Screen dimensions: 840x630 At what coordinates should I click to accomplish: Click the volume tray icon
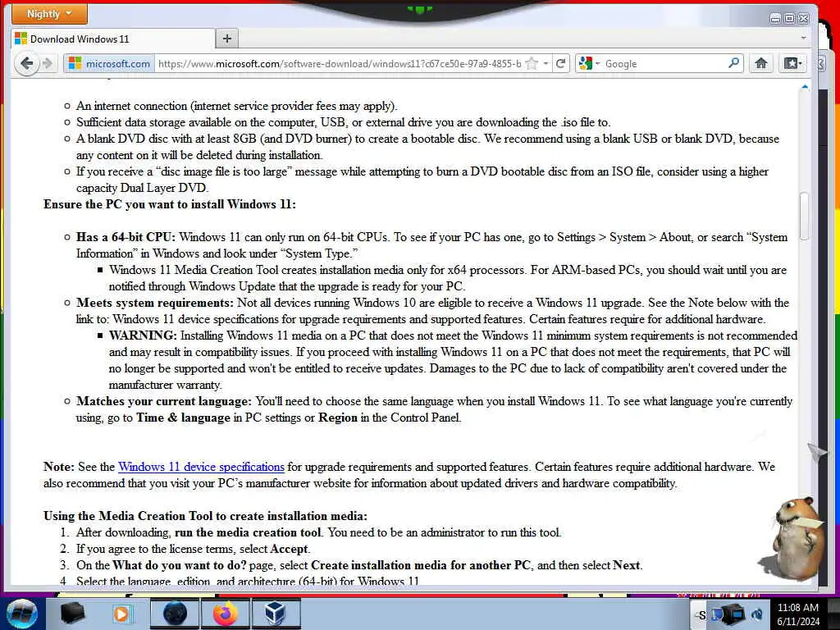pos(757,614)
